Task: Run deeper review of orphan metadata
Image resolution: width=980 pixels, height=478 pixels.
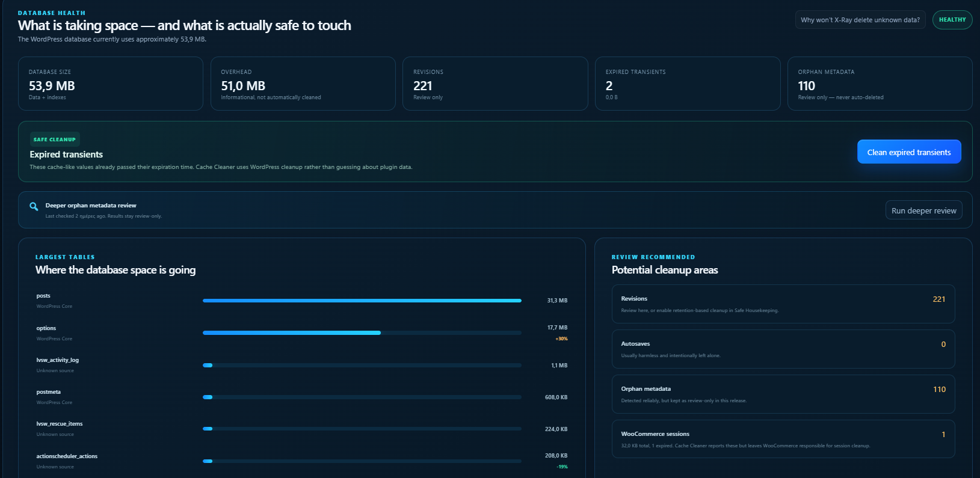Action: [923, 210]
